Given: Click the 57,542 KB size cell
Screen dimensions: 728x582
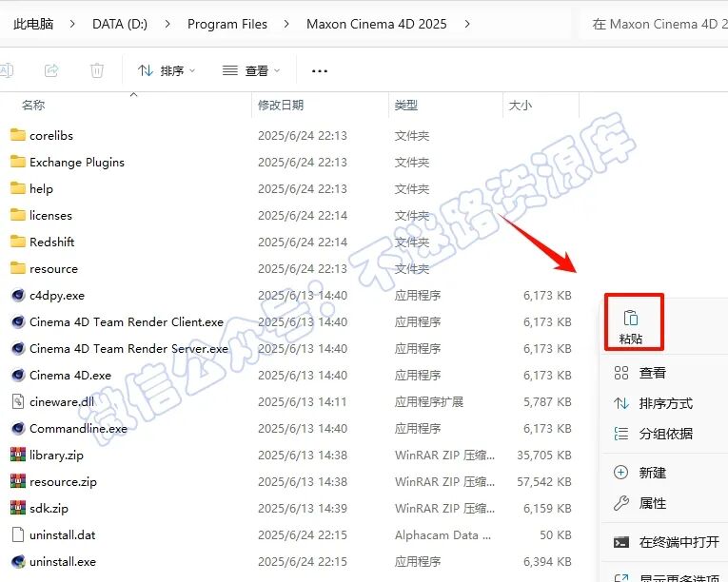Looking at the screenshot, I should pos(544,482).
